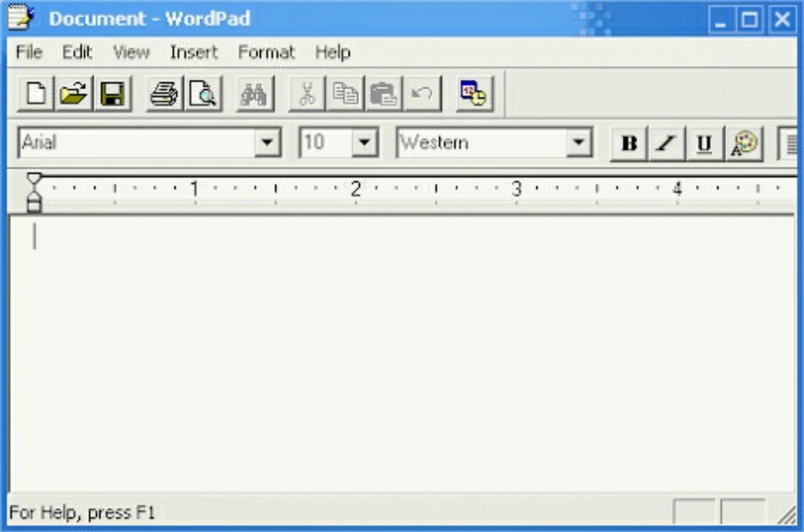Open the font family dropdown
Viewport: 804px width, 532px height.
coord(267,142)
